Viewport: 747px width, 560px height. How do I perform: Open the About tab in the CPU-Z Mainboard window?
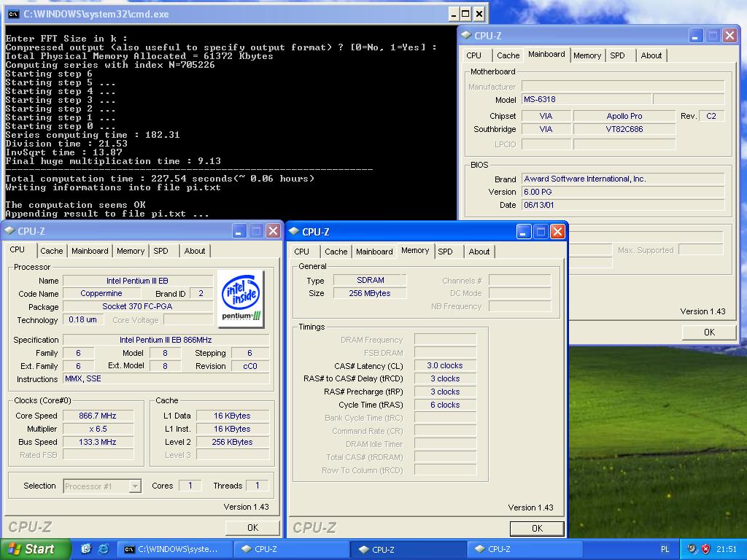click(651, 55)
